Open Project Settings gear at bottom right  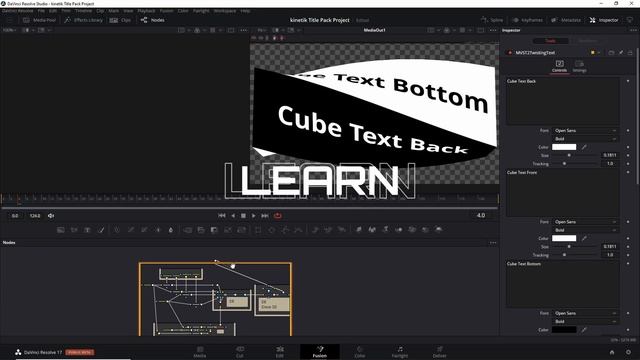(x=629, y=352)
